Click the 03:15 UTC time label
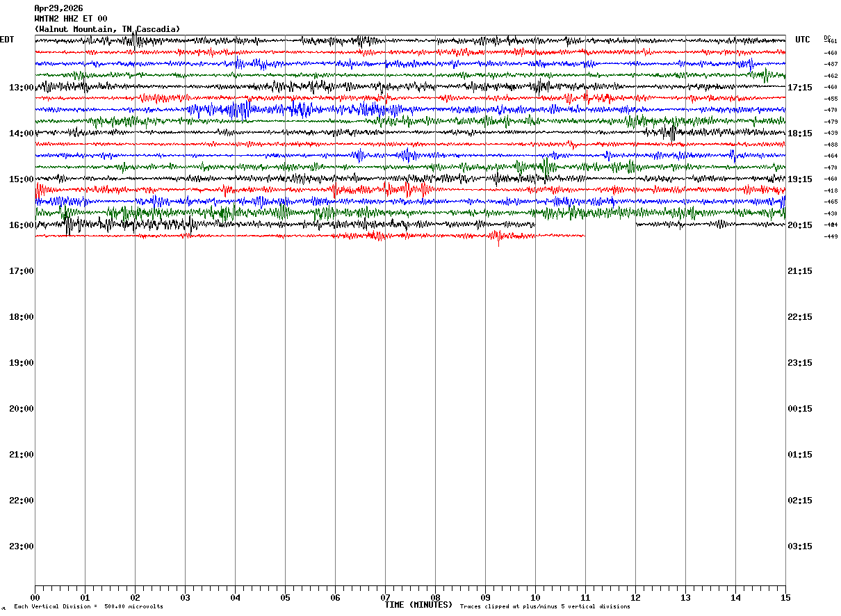The width and height of the screenshot is (841, 616). 800,546
